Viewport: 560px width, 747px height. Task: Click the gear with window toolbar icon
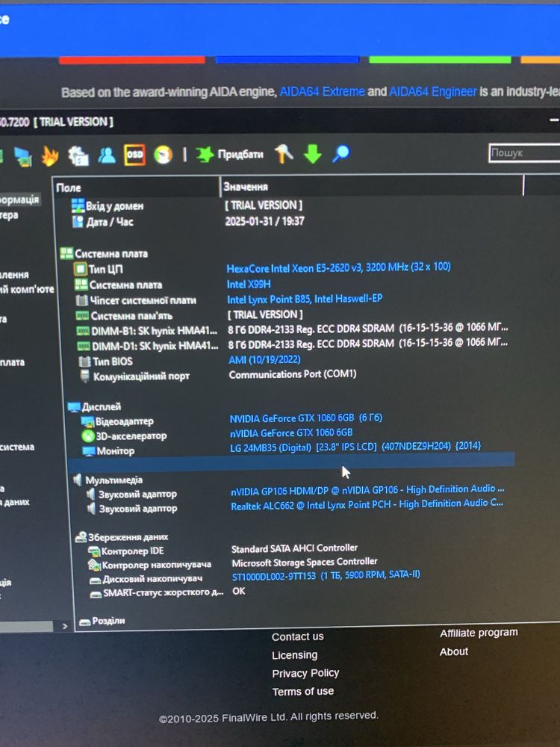pyautogui.click(x=78, y=155)
